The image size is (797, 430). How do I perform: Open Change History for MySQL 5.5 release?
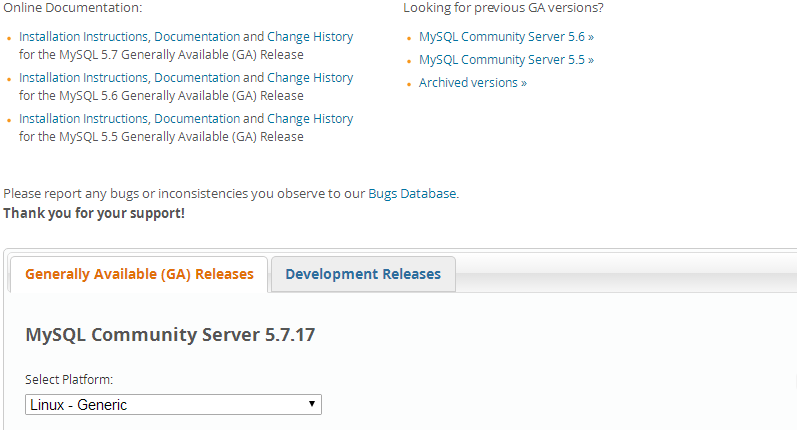[x=310, y=119]
